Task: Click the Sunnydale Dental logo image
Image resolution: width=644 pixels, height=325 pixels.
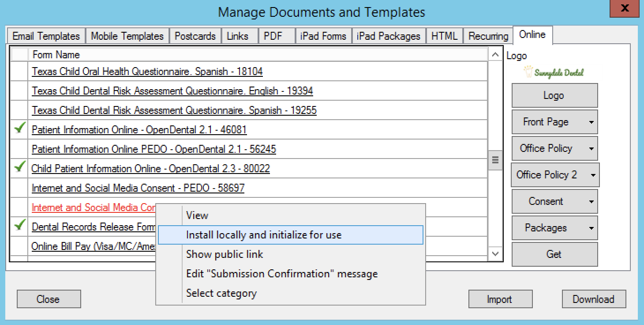Action: pyautogui.click(x=554, y=72)
